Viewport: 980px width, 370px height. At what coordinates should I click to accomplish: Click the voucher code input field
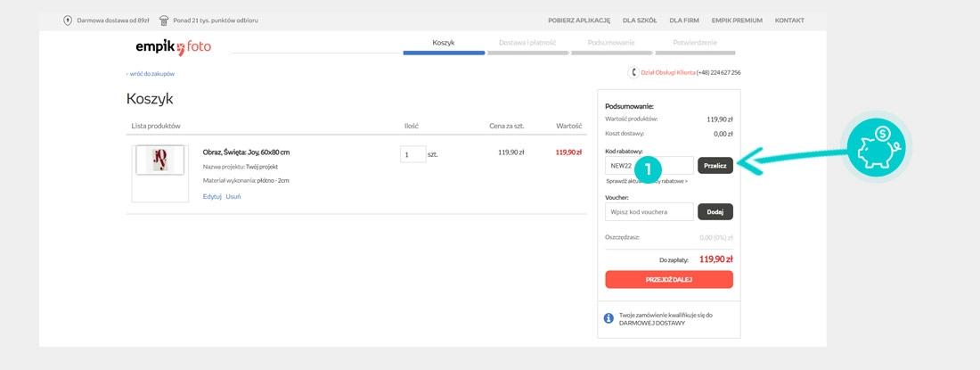(649, 212)
